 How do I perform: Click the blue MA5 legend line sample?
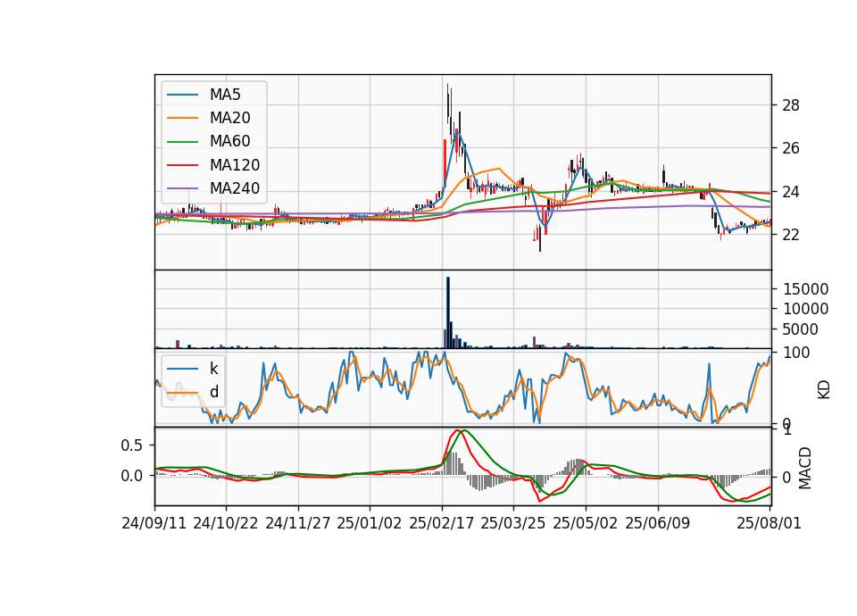click(x=182, y=95)
